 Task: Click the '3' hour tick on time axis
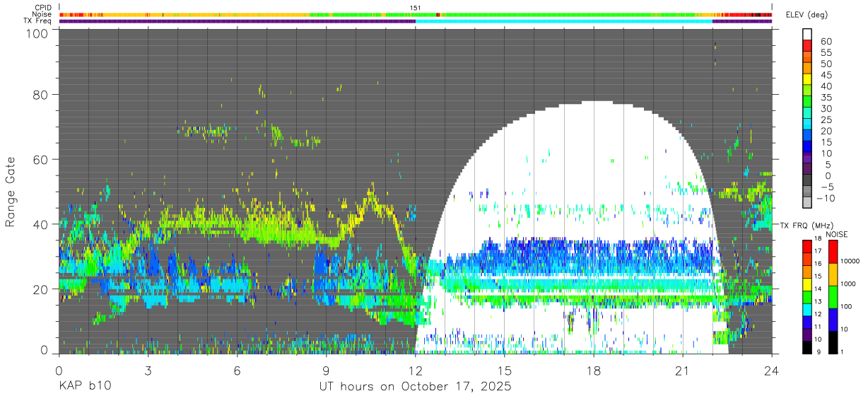(148, 370)
